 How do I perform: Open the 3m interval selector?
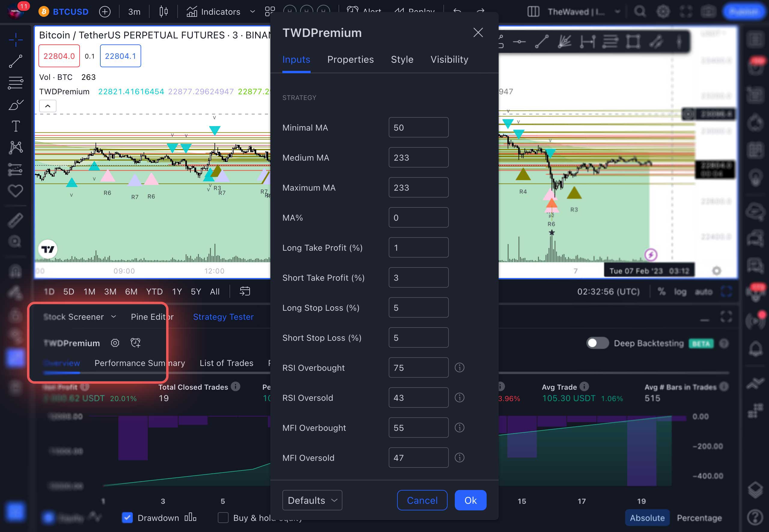tap(134, 12)
